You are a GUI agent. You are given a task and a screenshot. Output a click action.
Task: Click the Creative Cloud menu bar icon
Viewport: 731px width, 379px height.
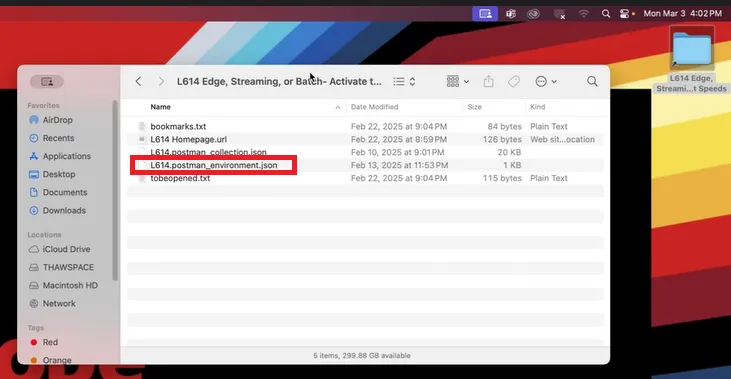pos(533,14)
